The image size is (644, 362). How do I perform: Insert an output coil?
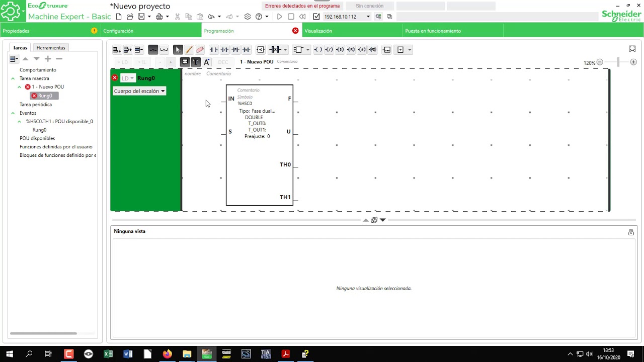[318, 50]
